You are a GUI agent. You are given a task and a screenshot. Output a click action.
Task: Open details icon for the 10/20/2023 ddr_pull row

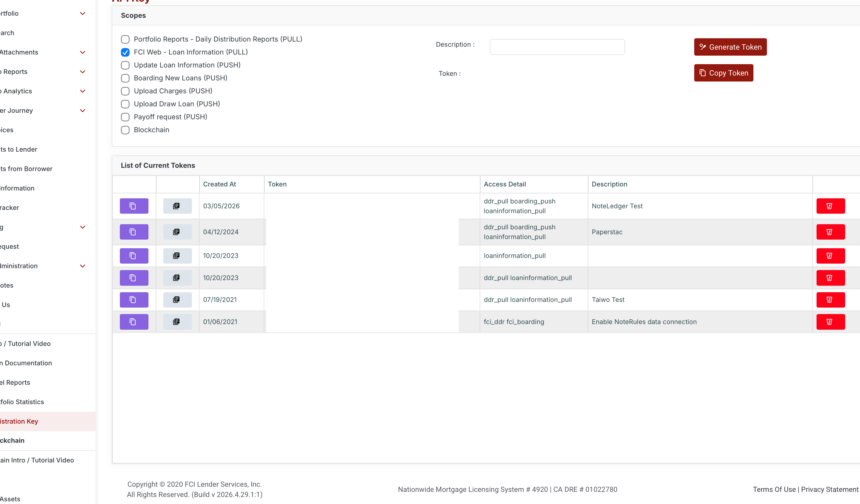[177, 278]
